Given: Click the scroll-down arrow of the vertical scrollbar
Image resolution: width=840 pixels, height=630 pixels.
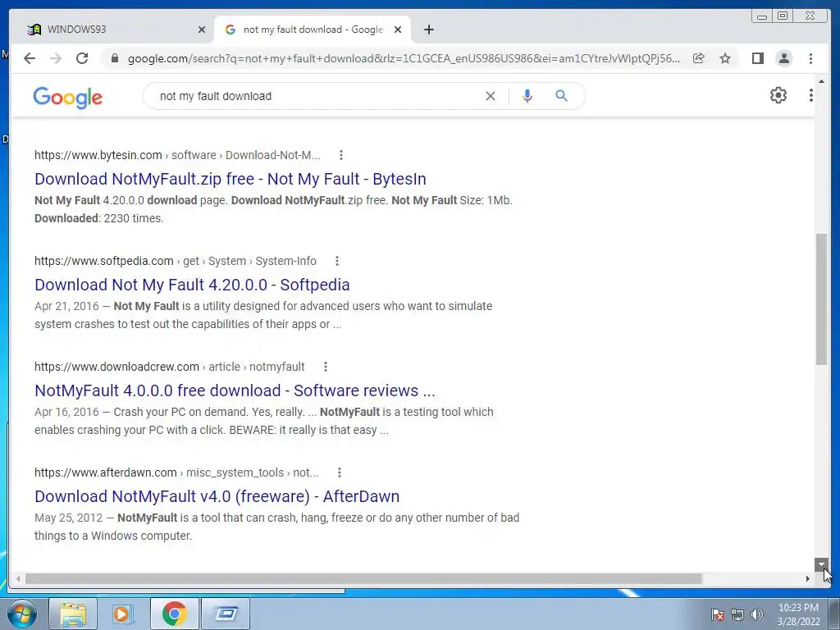Looking at the screenshot, I should point(821,564).
